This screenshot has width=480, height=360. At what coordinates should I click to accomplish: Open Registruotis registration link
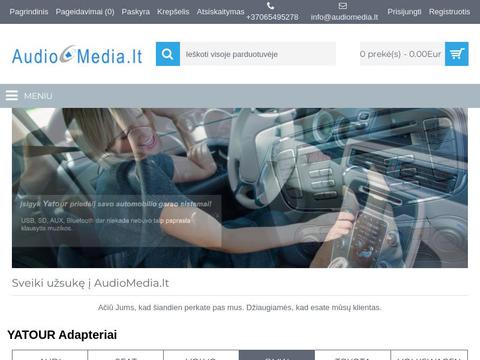449,12
